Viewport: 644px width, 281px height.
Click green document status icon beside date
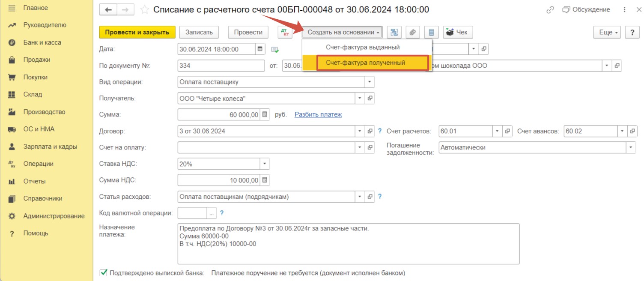click(x=275, y=50)
